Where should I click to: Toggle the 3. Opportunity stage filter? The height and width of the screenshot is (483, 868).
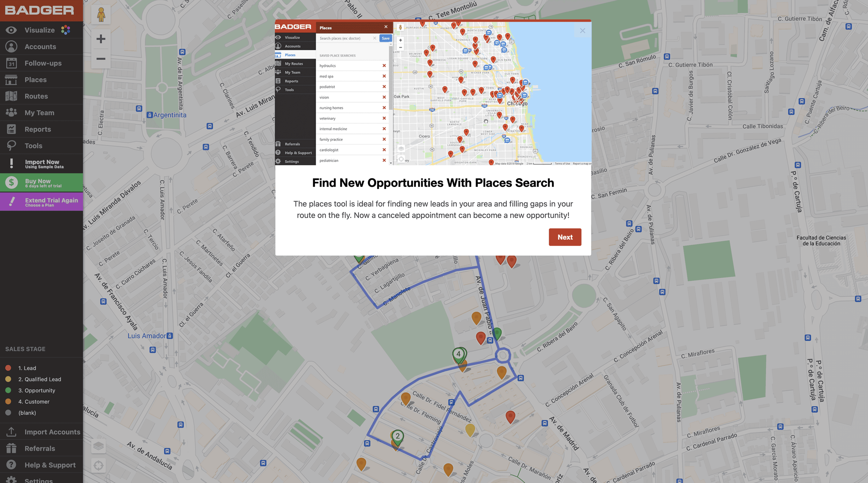(x=36, y=390)
